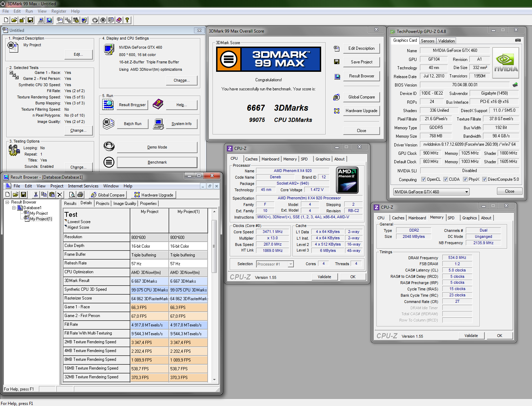Click the Batch Run button
Screen dimensions: 532x406
133,124
